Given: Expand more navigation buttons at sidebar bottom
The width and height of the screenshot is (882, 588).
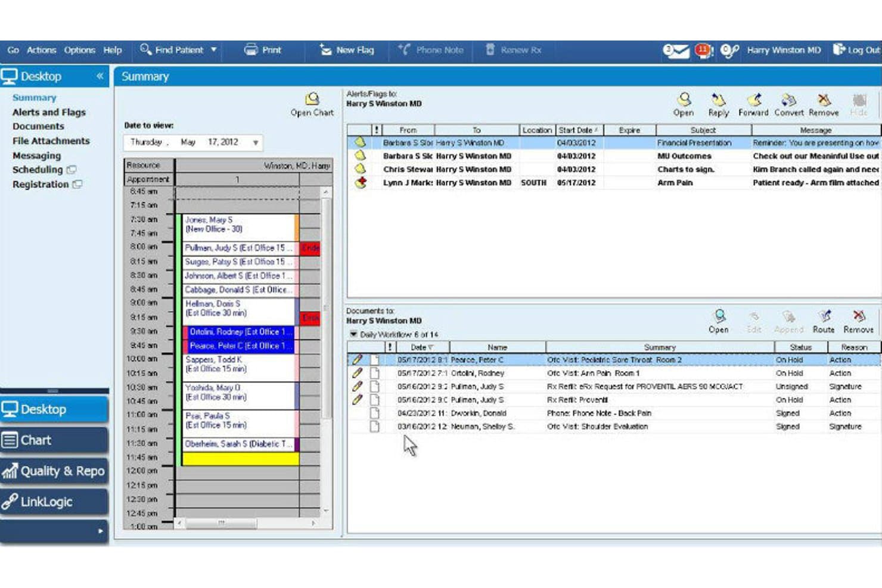Looking at the screenshot, I should tap(100, 531).
